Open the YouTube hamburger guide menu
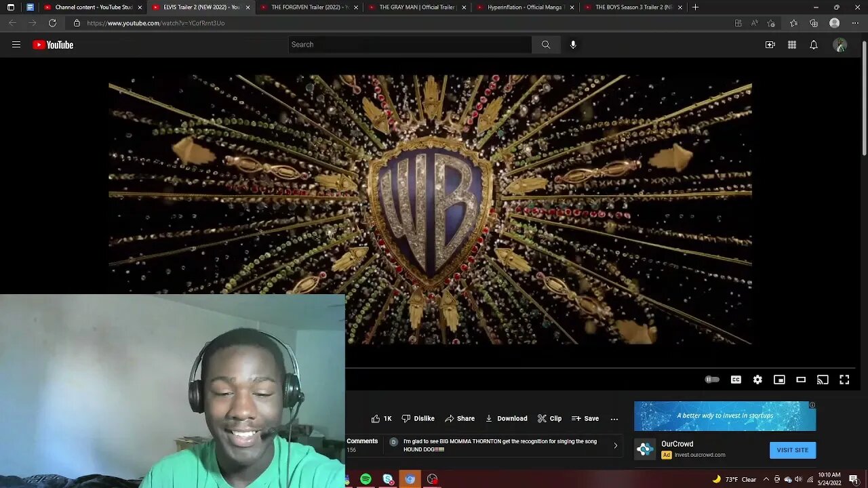Viewport: 868px width, 488px height. tap(16, 45)
